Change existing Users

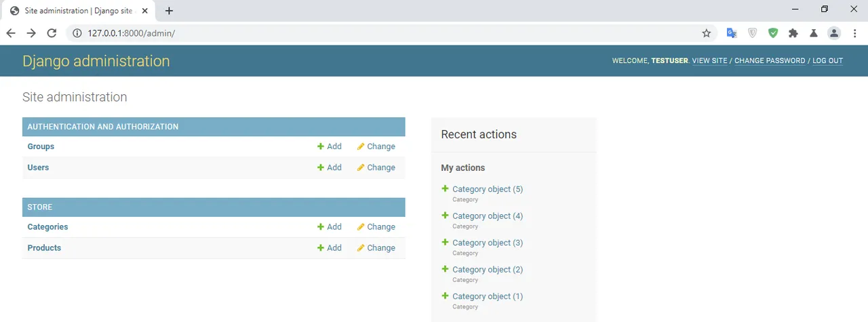coord(376,167)
